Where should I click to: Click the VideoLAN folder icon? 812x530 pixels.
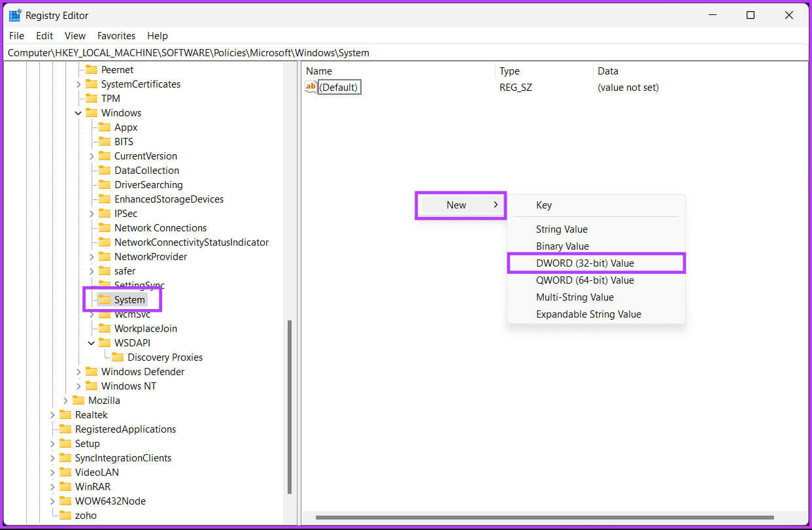65,472
